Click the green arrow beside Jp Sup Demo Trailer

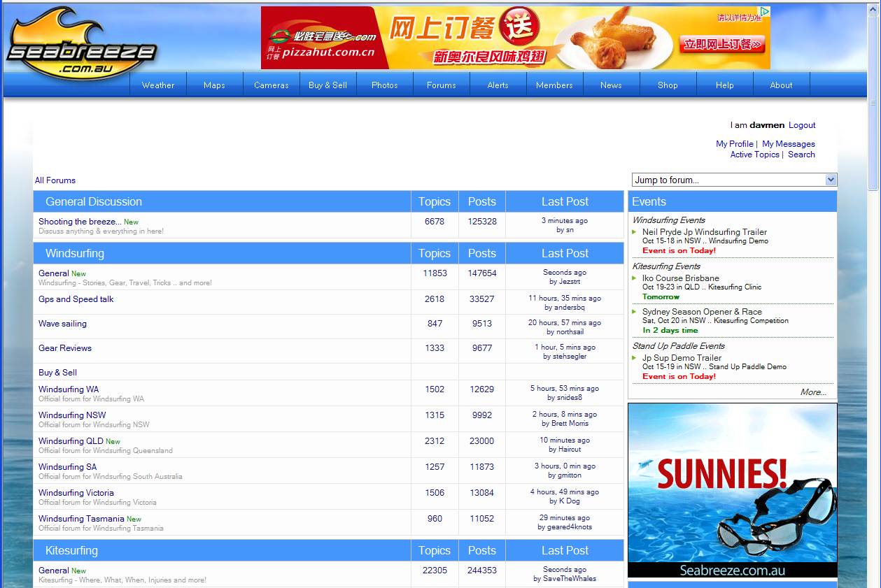tap(635, 358)
